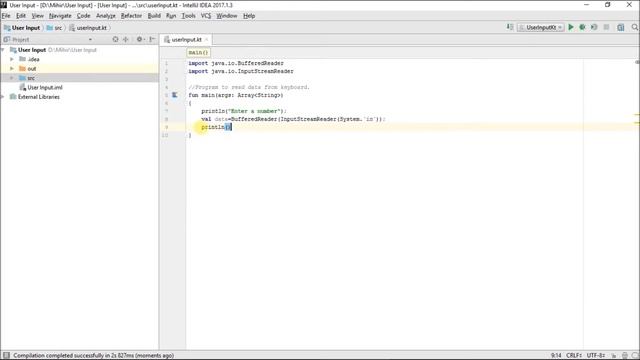The width and height of the screenshot is (640, 360).
Task: Open the VCS menu
Action: 206,16
